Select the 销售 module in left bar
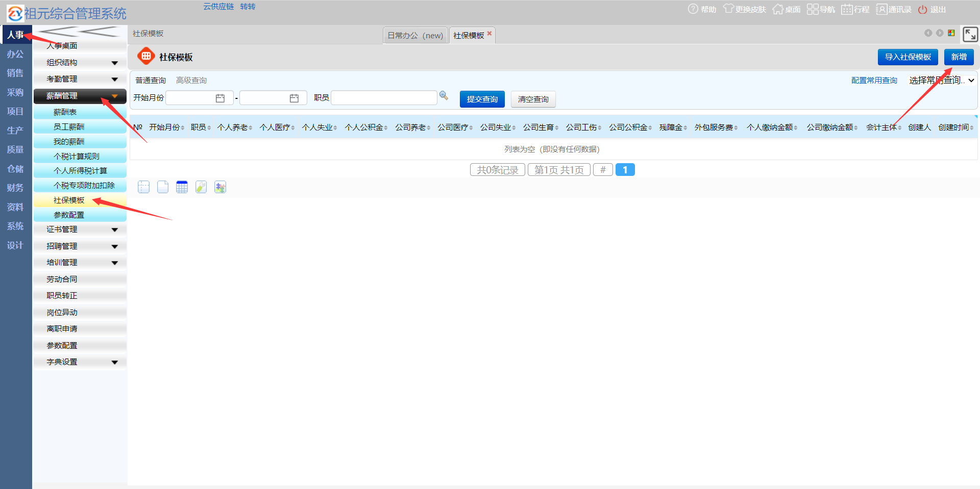Image resolution: width=980 pixels, height=489 pixels. (x=15, y=73)
